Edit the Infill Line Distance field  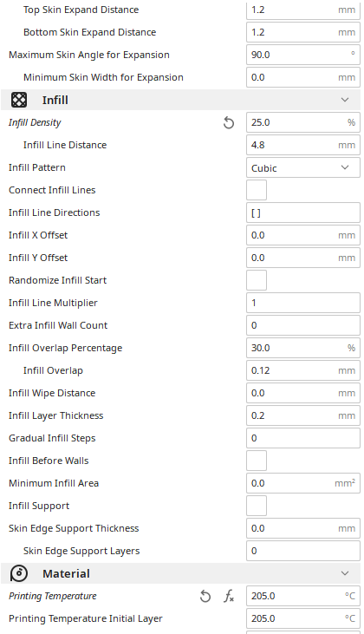click(303, 145)
